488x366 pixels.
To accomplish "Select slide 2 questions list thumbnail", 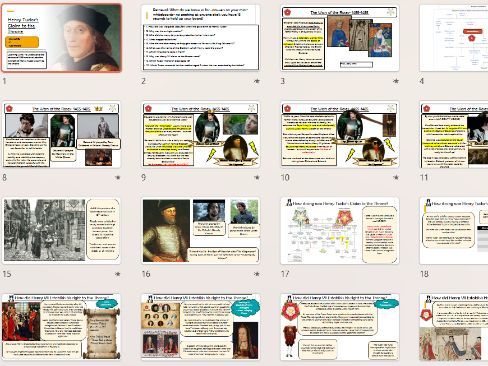I will click(x=201, y=38).
